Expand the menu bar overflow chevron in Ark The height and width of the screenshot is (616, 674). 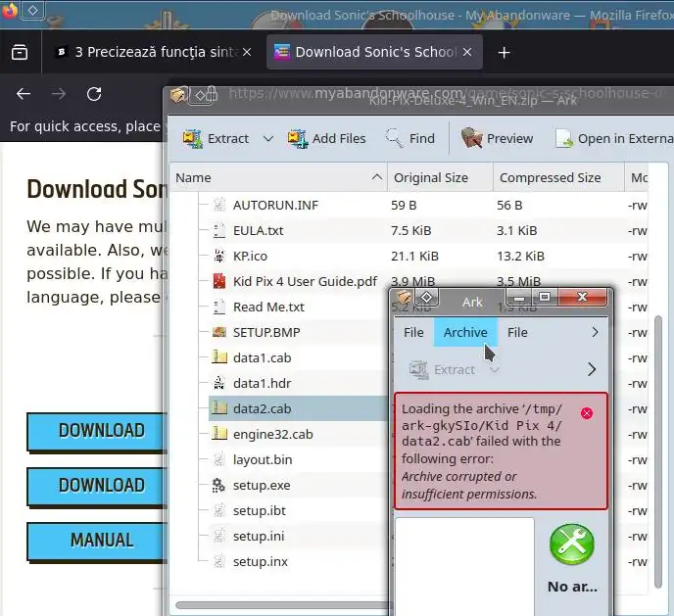(595, 332)
